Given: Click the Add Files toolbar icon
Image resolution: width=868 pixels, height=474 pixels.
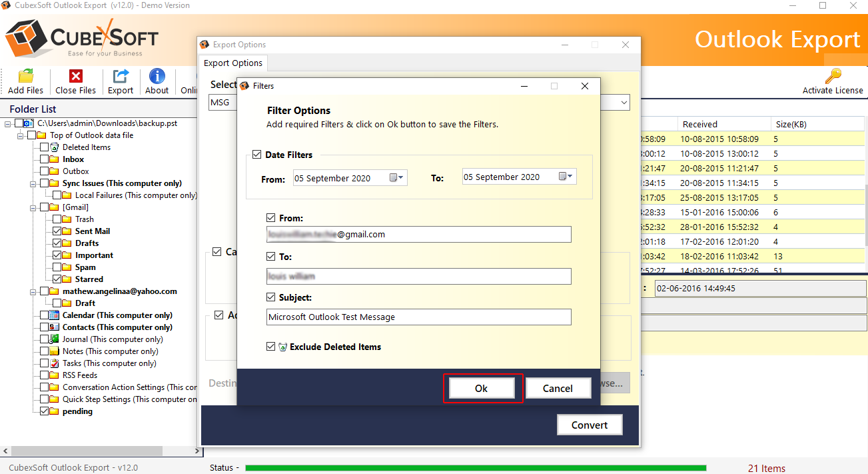Looking at the screenshot, I should coord(25,75).
